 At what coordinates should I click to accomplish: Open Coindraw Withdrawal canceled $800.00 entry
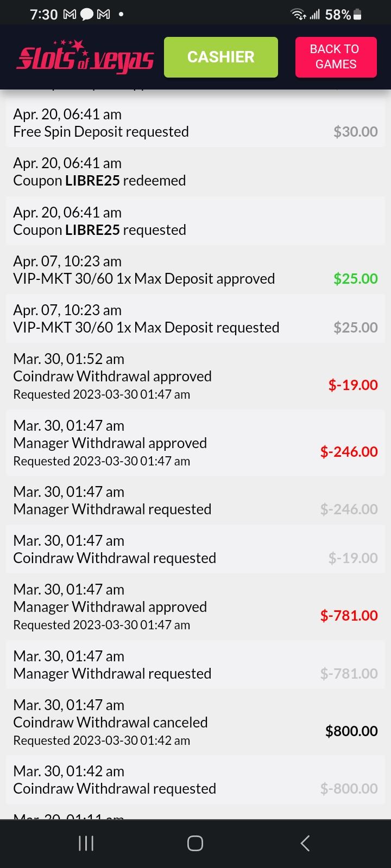(x=195, y=723)
